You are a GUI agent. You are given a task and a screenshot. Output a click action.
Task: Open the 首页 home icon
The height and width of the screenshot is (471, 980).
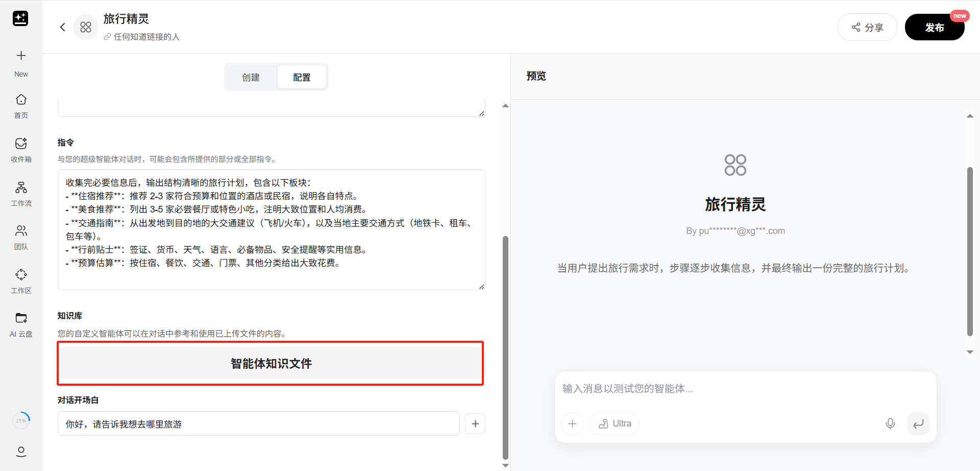[21, 100]
